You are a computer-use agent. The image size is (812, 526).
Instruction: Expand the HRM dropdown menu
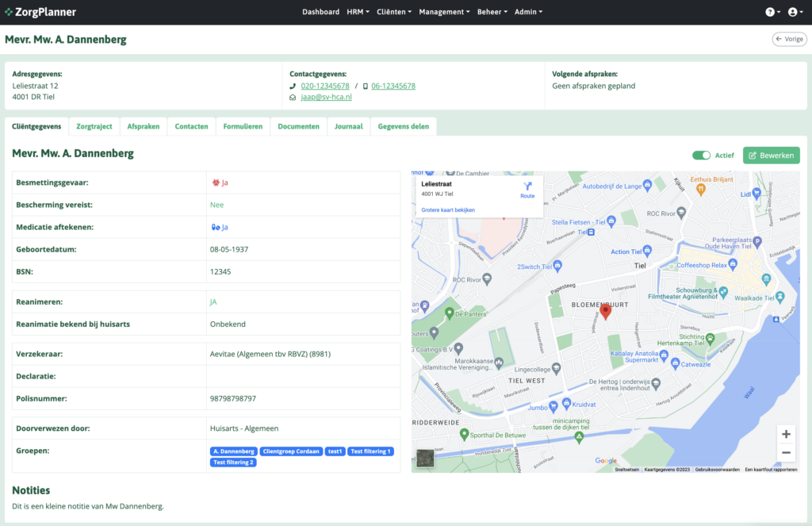click(358, 12)
